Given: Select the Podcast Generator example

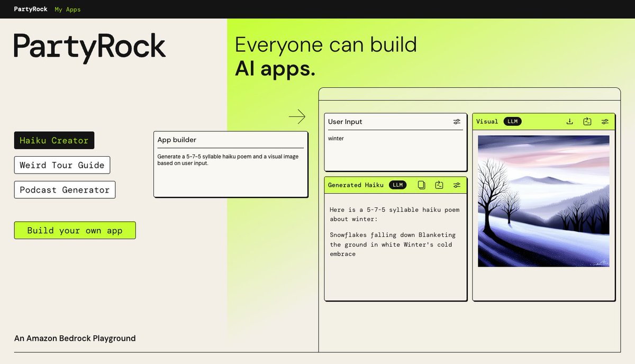Looking at the screenshot, I should [65, 190].
